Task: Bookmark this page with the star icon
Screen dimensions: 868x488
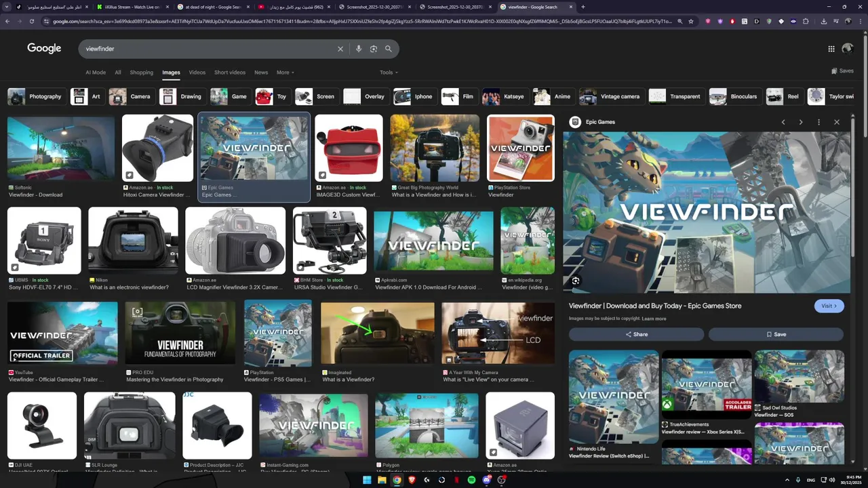Action: tap(691, 21)
